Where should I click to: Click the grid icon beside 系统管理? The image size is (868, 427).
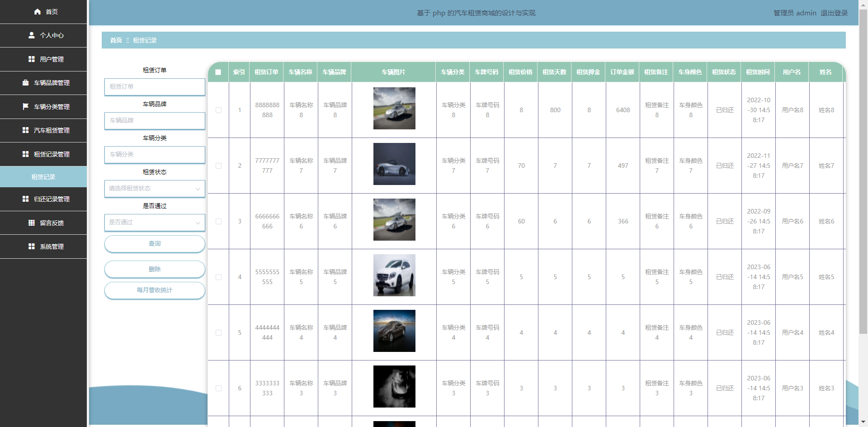[32, 247]
